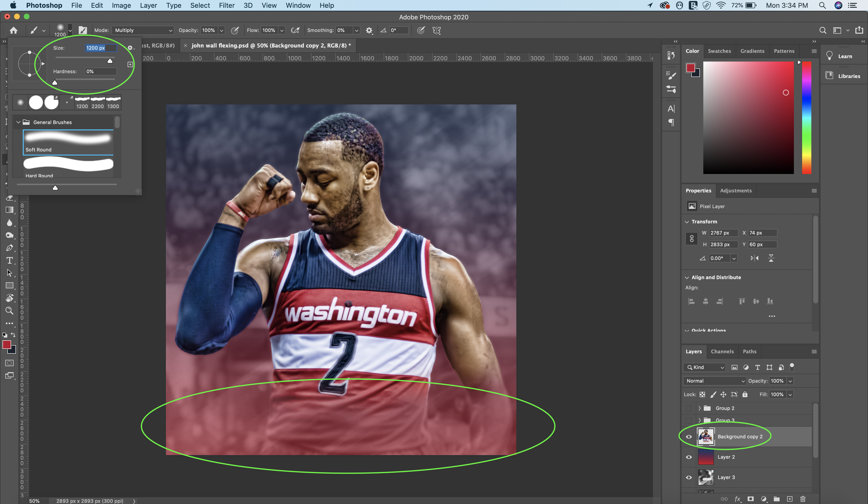Toggle pressure for opacity icon
The image size is (868, 504).
pos(235,30)
